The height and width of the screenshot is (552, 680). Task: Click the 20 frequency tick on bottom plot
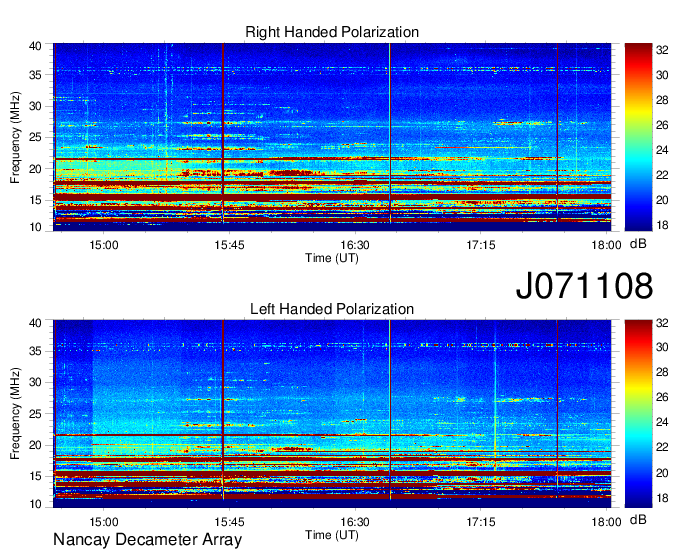pyautogui.click(x=35, y=445)
